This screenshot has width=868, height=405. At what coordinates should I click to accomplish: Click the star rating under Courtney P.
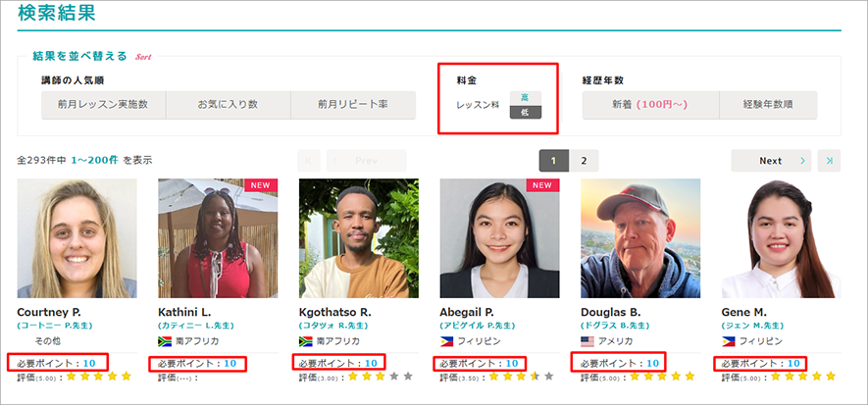coord(98,377)
